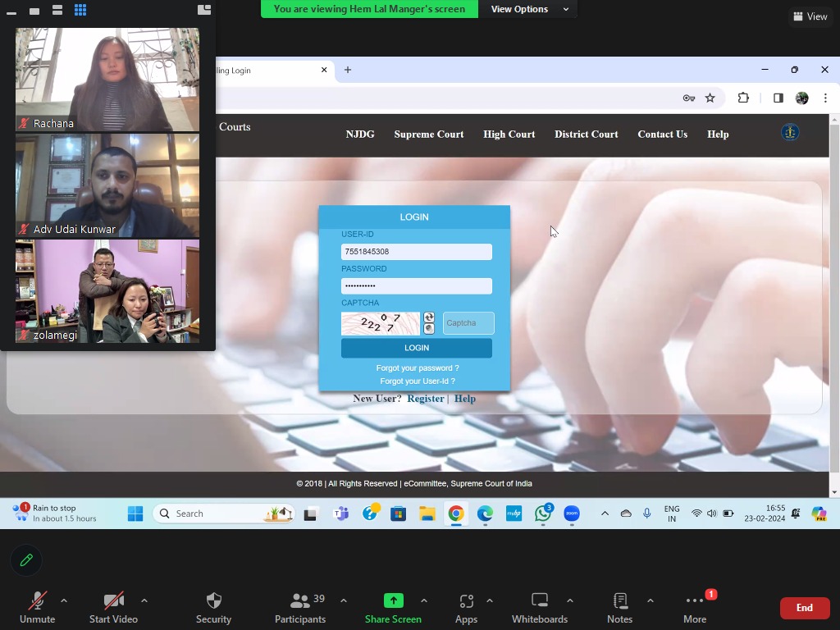Switch video panel to single thumbnail view
The image size is (840, 630).
pyautogui.click(x=34, y=11)
